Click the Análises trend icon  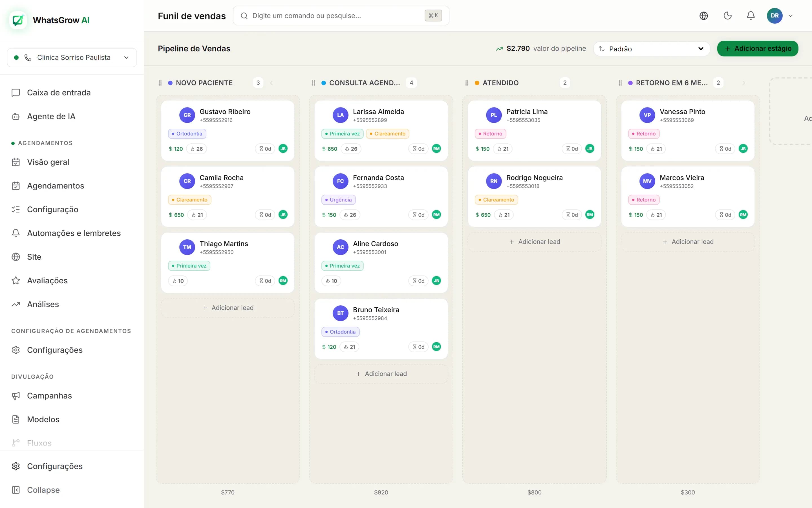tap(16, 305)
